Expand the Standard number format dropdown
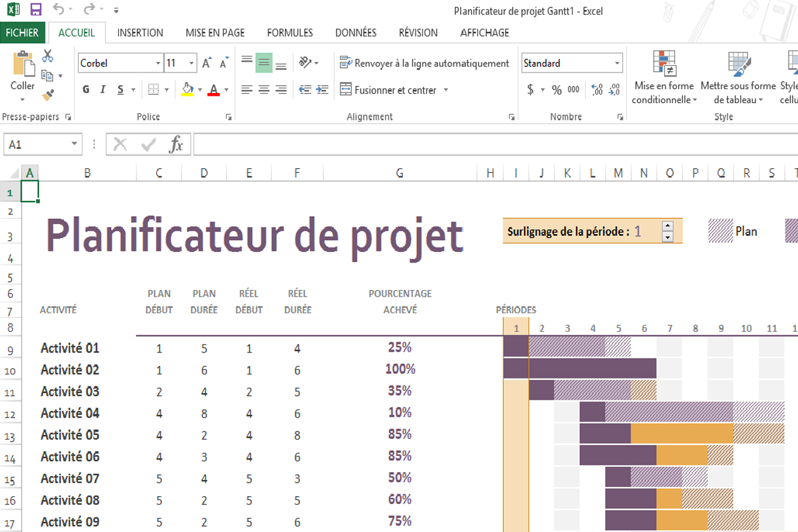 click(x=617, y=64)
